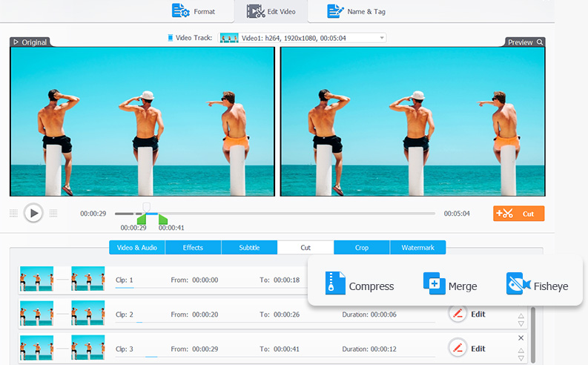Click the pencil Edit icon for Clip 2
588x365 pixels.
click(x=457, y=314)
